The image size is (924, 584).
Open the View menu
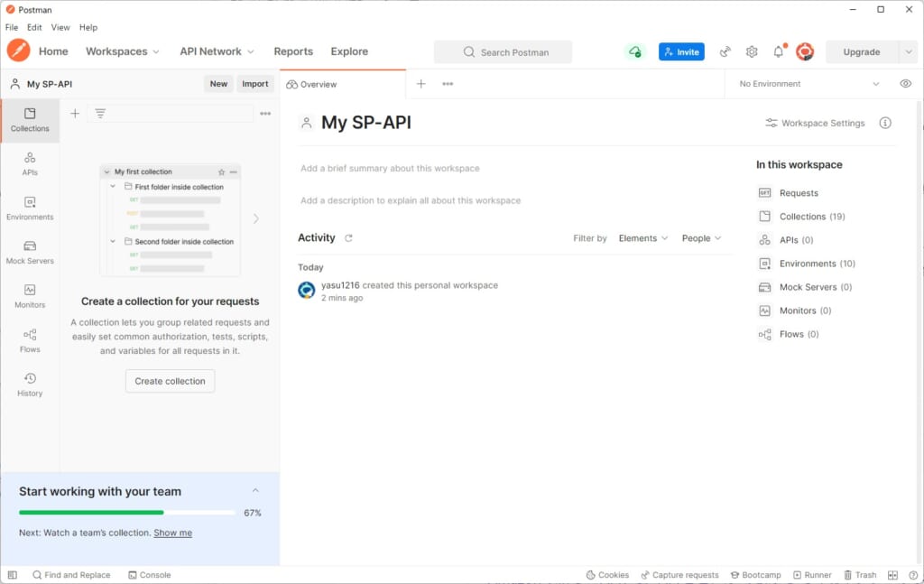(x=60, y=27)
